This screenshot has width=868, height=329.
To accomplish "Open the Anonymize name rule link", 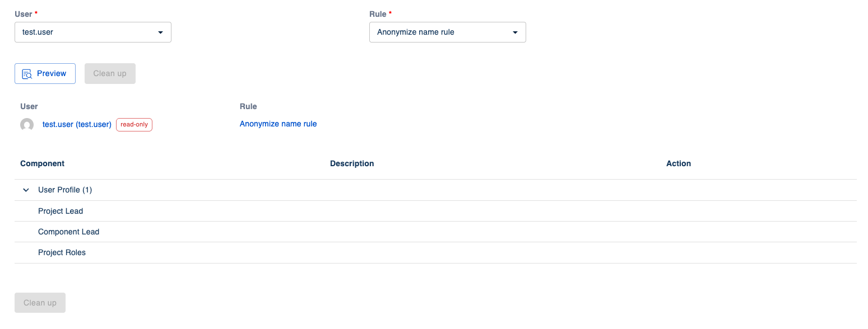I will coord(278,124).
